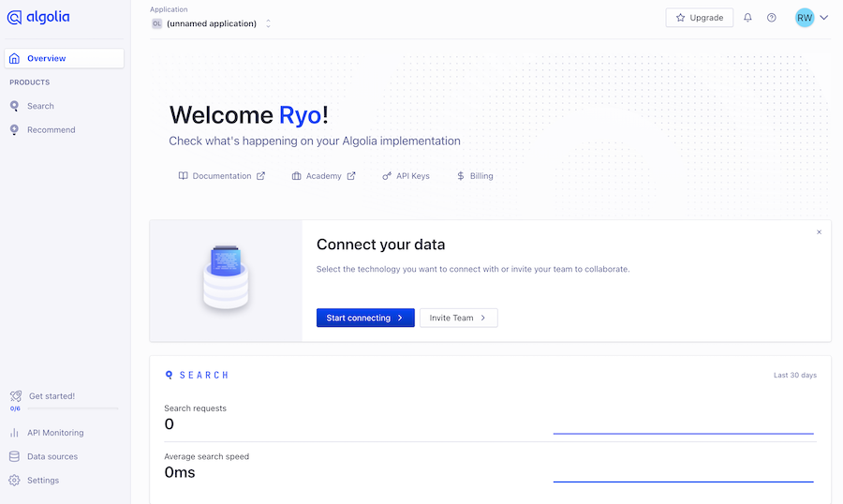Screen dimensions: 843x504
Task: Click the Start connecting button
Action: coord(365,318)
